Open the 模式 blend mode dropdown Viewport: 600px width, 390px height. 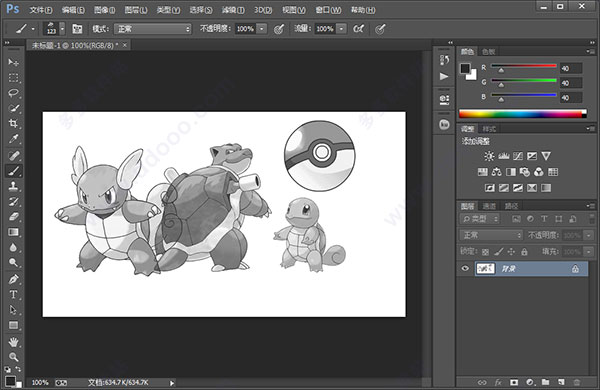coord(153,29)
